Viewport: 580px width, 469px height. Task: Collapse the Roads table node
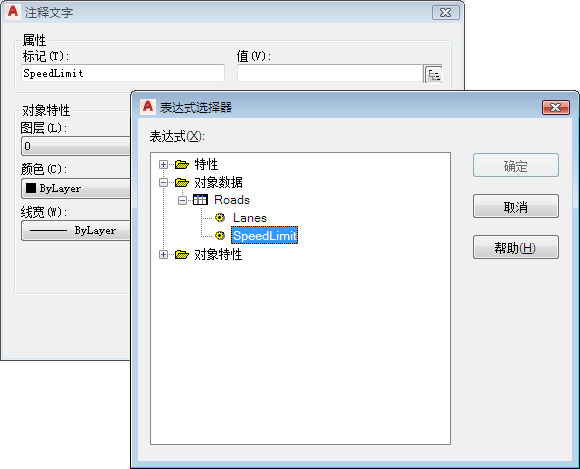point(182,200)
